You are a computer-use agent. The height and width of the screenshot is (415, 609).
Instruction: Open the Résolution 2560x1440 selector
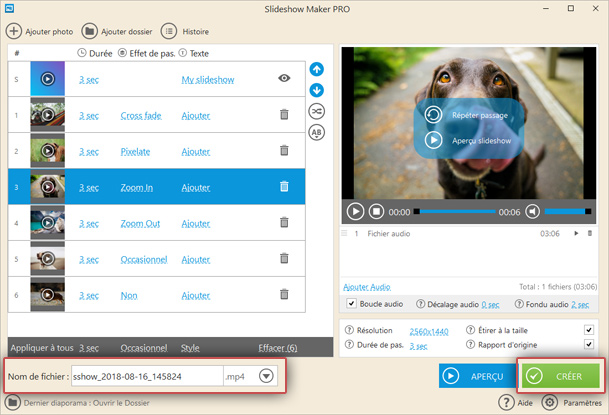430,330
